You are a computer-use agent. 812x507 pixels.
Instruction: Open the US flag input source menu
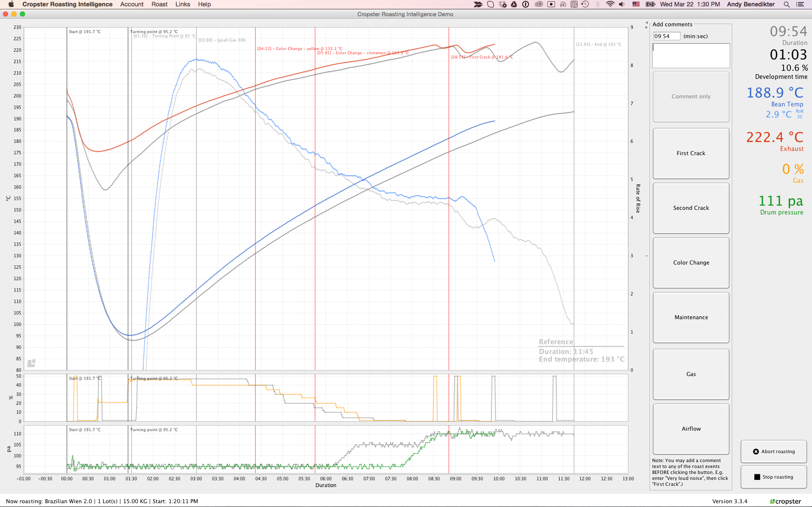pyautogui.click(x=636, y=4)
